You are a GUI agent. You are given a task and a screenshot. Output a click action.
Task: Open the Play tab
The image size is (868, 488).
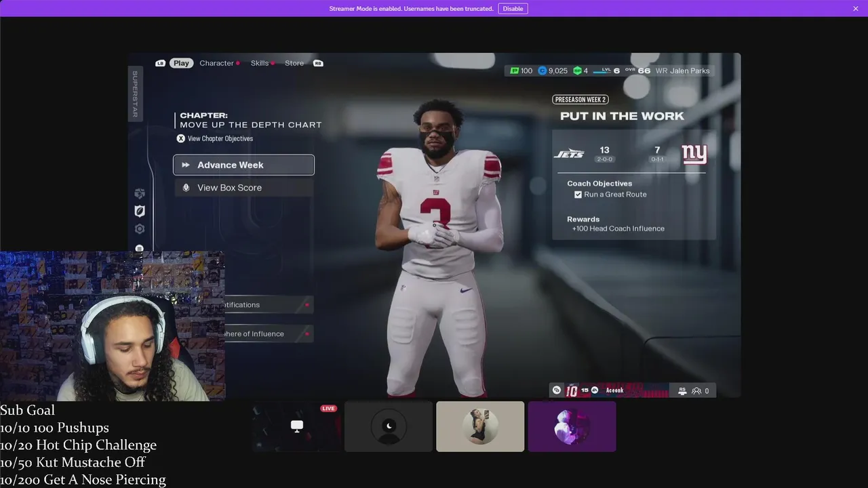tap(181, 63)
